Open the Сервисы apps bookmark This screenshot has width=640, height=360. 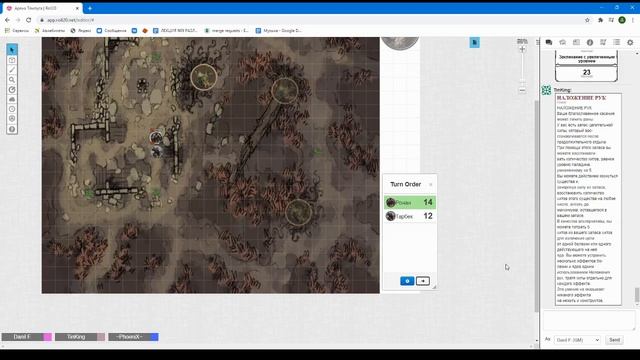tap(17, 31)
